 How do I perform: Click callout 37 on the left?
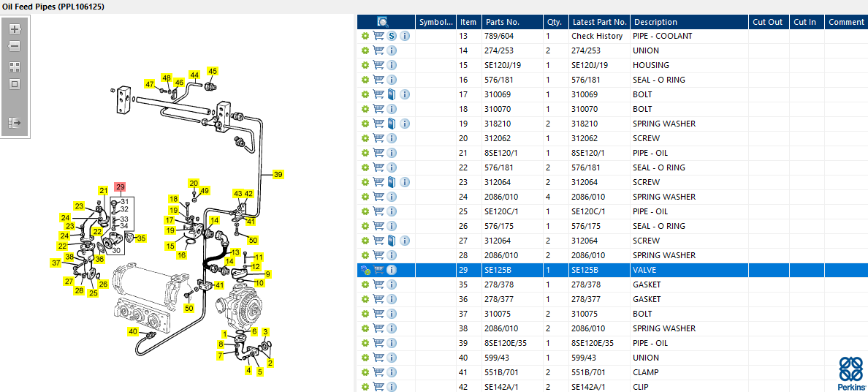coord(56,263)
